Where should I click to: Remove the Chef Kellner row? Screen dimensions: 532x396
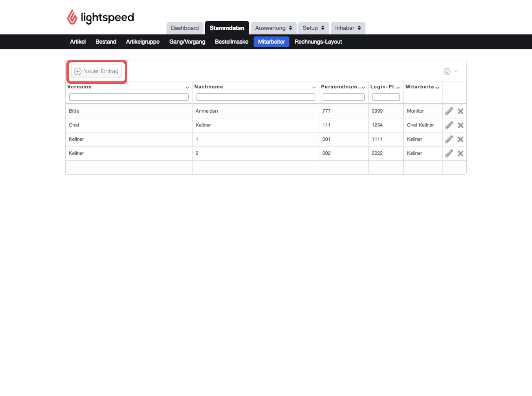460,125
